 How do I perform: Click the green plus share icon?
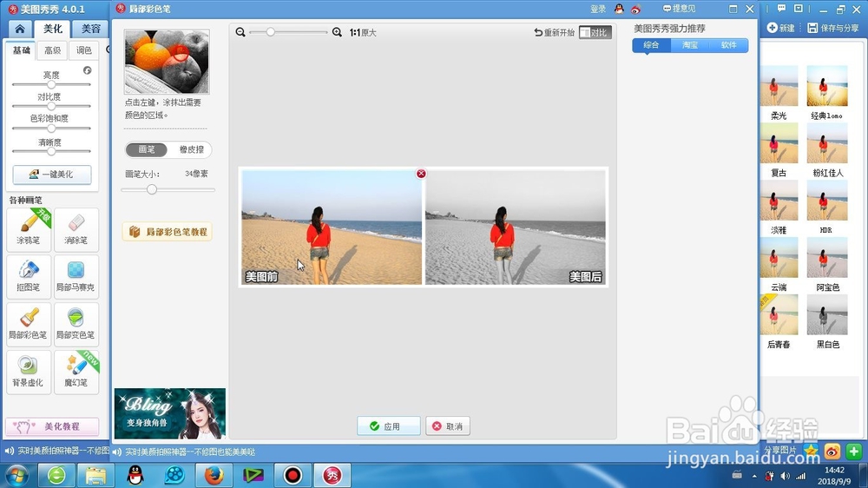(853, 451)
